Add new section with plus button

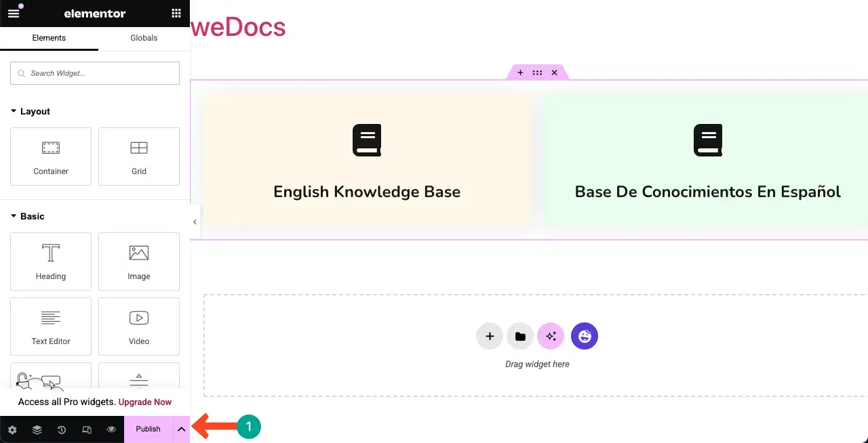(490, 336)
